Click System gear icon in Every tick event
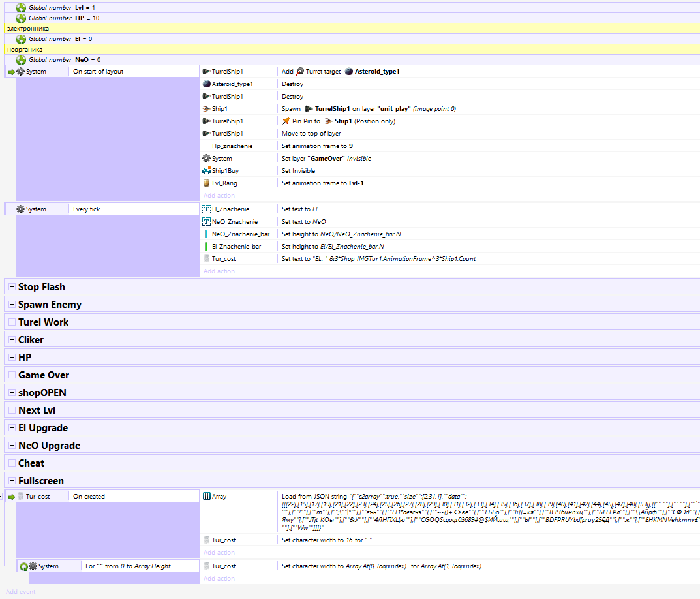Viewport: 700px width, 599px height. (20, 209)
